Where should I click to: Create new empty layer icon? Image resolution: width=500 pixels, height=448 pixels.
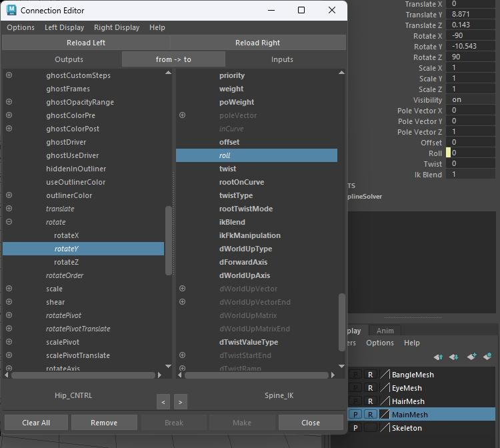coord(472,357)
